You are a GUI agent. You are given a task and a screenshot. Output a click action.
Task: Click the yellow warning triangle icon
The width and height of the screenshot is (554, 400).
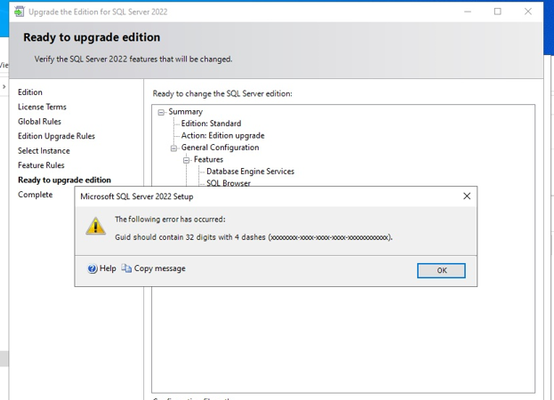coord(95,226)
